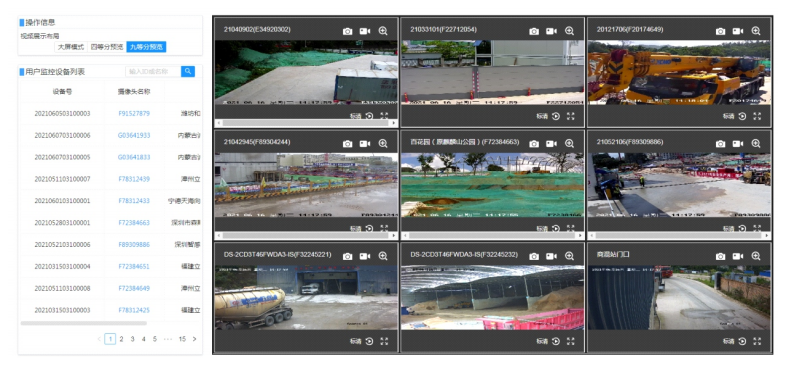
Task: Click horizontal scrollbar under device table
Action: (x=84, y=323)
